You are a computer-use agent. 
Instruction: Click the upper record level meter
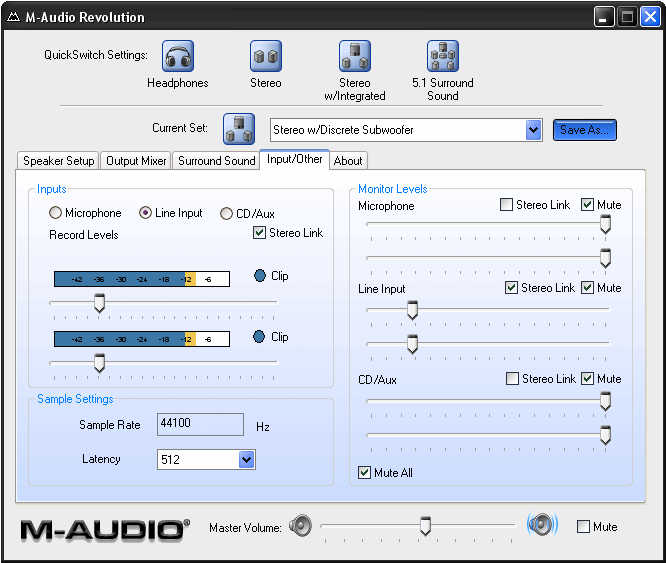point(142,279)
